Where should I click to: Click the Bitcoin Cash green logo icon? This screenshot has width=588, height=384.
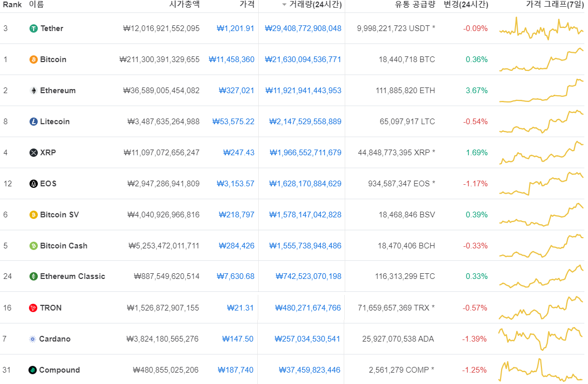(x=33, y=246)
